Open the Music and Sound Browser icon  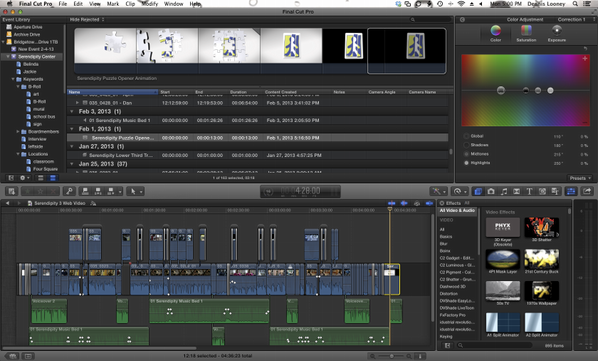[504, 191]
